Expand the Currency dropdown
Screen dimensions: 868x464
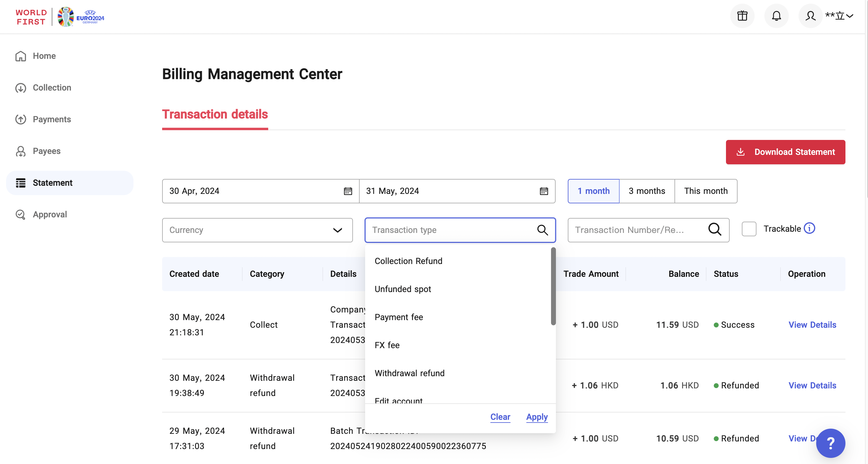pyautogui.click(x=257, y=230)
